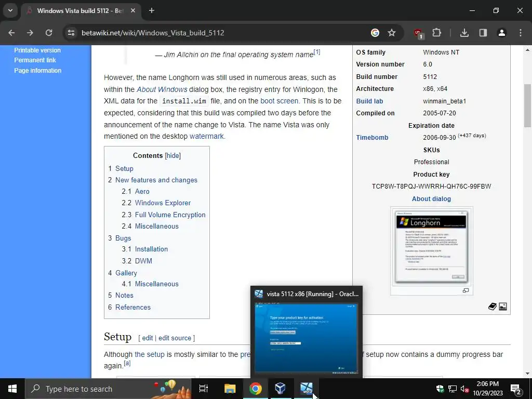The image size is (532, 399).
Task: Open the About Windows link
Action: click(x=162, y=89)
